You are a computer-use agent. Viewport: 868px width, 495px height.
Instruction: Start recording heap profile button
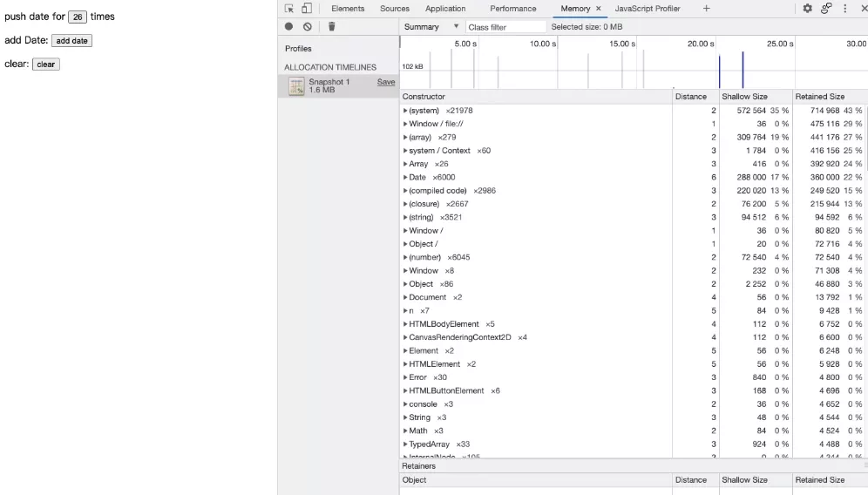click(289, 26)
